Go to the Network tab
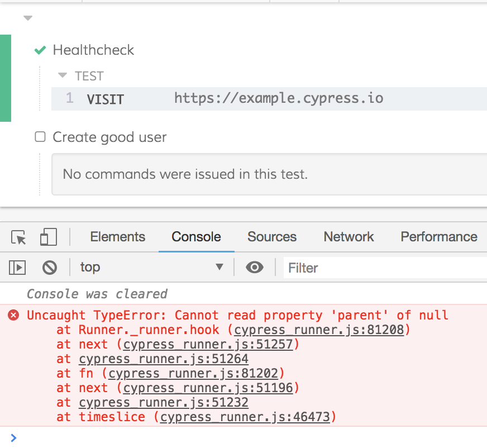The image size is (487, 448). 349,237
